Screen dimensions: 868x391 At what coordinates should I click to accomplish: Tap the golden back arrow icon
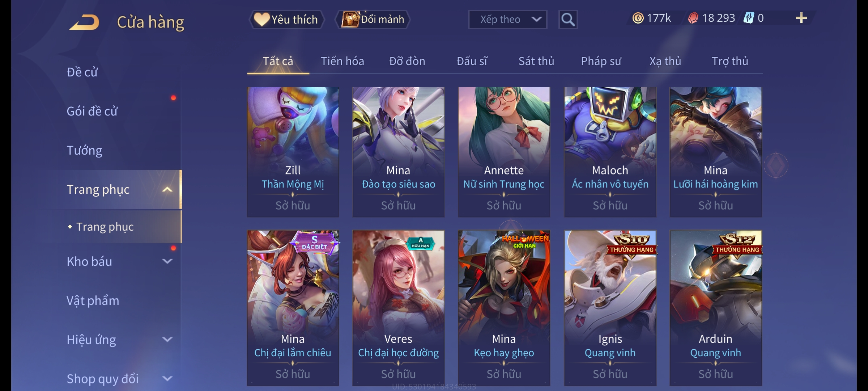click(x=85, y=22)
